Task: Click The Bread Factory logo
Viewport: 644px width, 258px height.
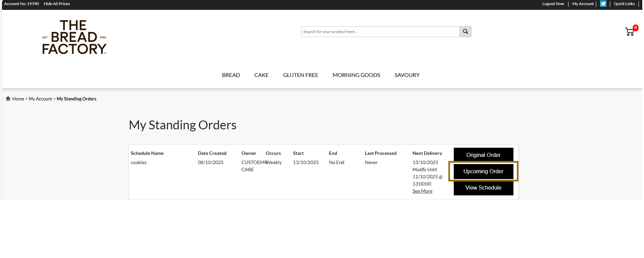Action: pos(74,37)
